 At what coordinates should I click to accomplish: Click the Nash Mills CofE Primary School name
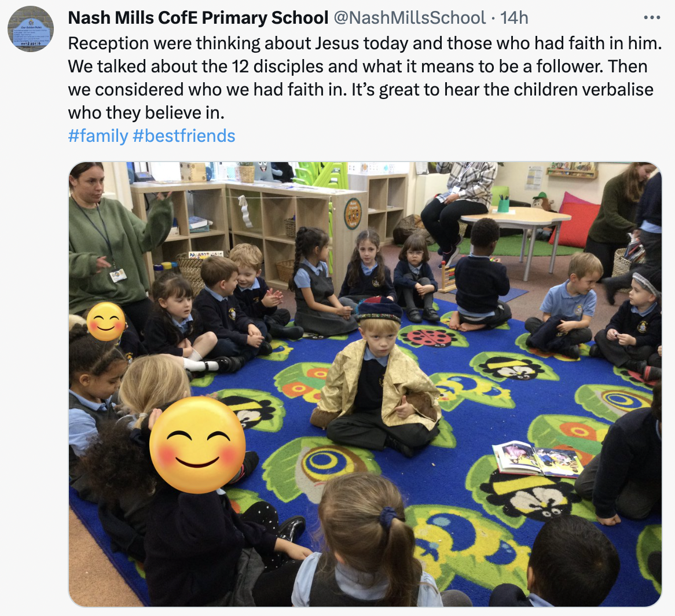click(198, 18)
